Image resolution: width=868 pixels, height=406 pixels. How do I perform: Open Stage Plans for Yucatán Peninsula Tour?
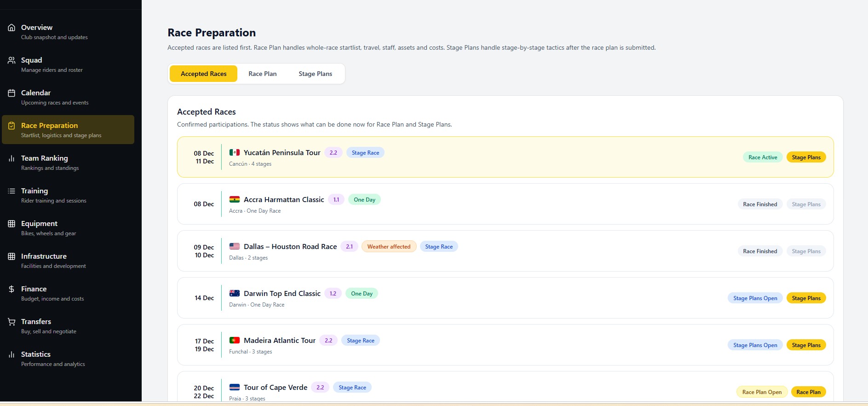(806, 157)
